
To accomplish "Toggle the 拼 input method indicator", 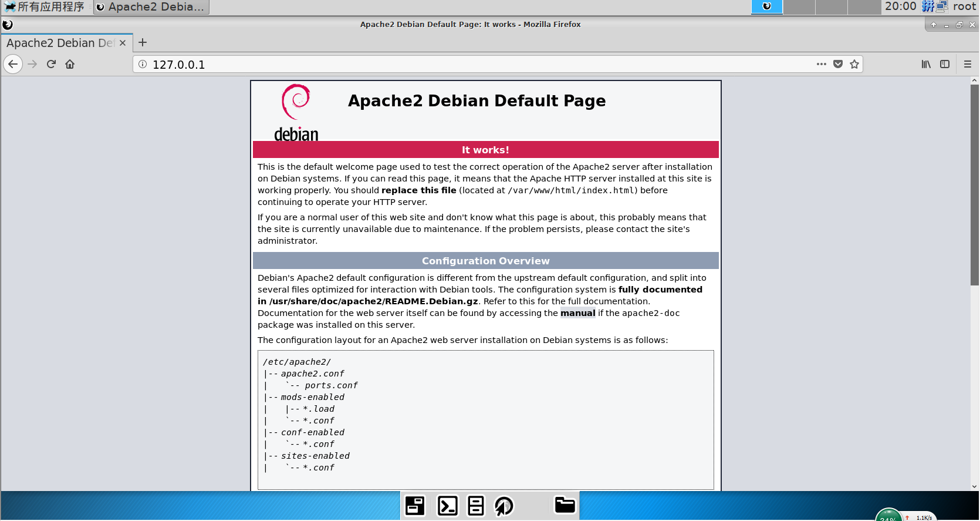I will click(928, 6).
